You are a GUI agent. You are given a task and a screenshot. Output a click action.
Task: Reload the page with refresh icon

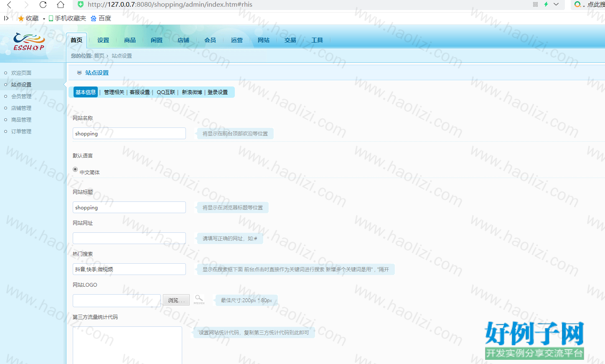pos(43,5)
